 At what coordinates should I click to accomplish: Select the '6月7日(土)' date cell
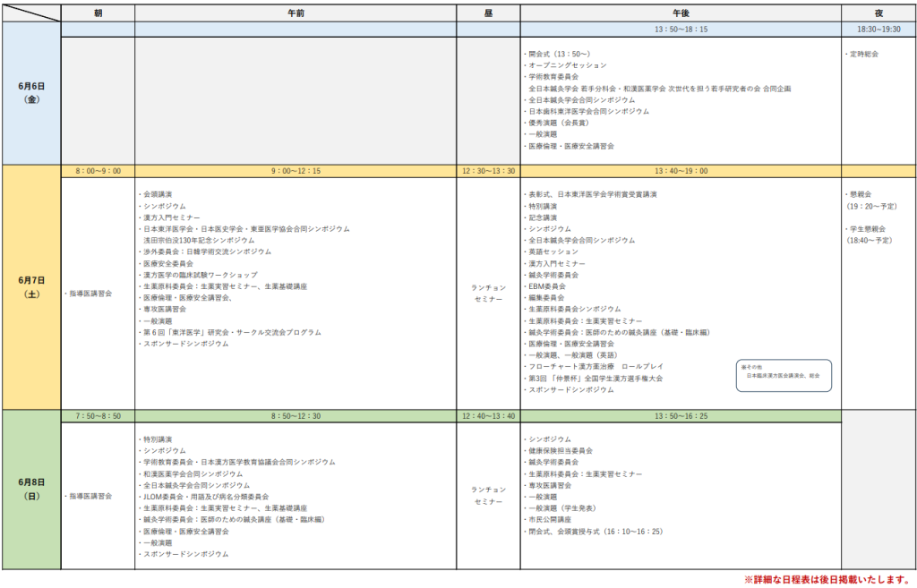pyautogui.click(x=31, y=287)
